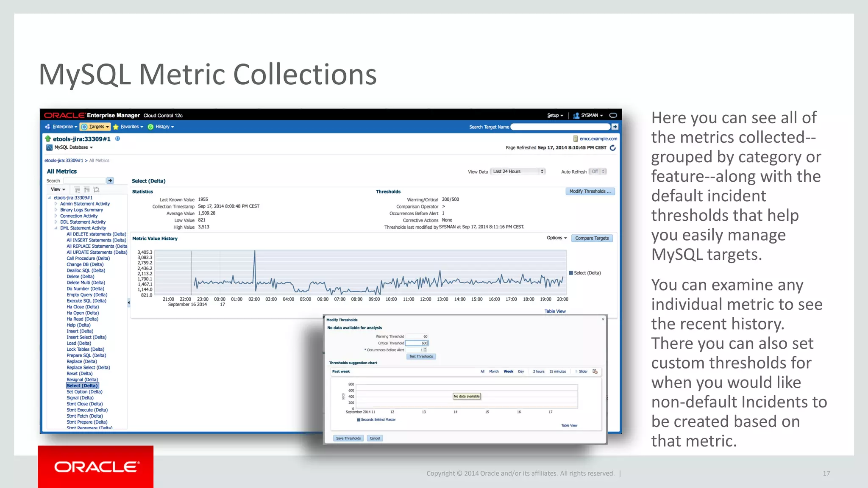Expand Connection Activity tree node
Image resolution: width=868 pixels, height=488 pixels.
56,216
